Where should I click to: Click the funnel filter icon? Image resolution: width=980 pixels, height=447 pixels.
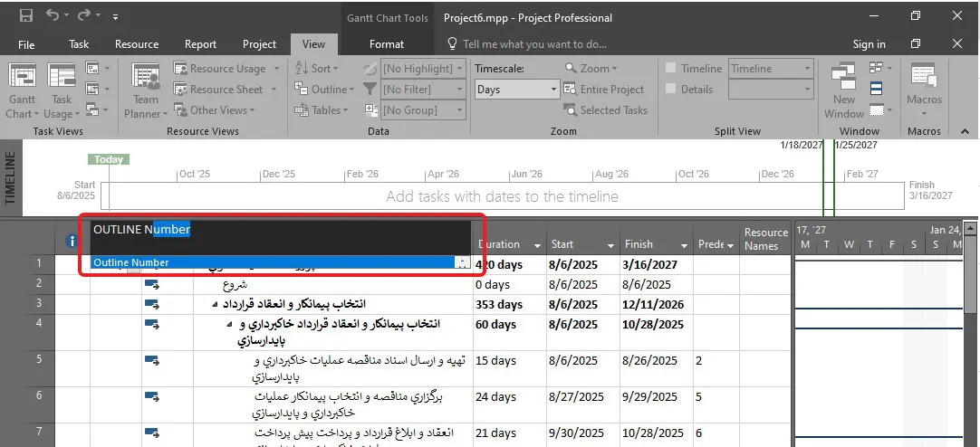370,90
